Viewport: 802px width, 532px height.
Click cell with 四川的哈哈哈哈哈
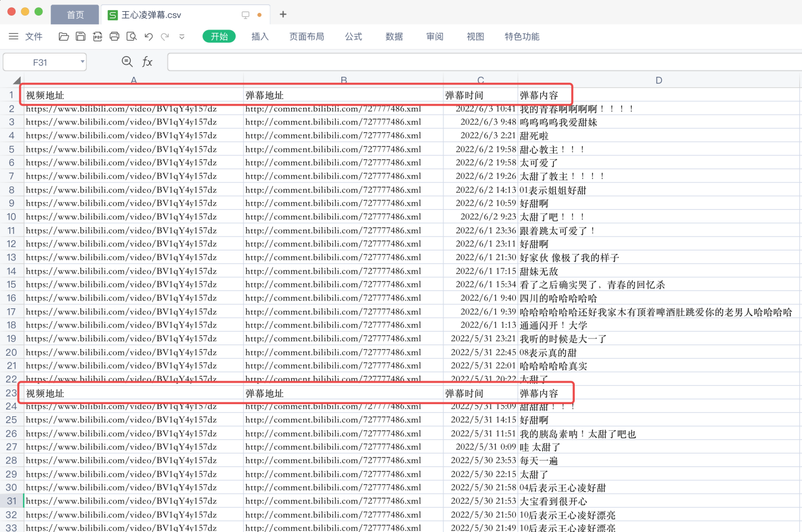tap(659, 298)
